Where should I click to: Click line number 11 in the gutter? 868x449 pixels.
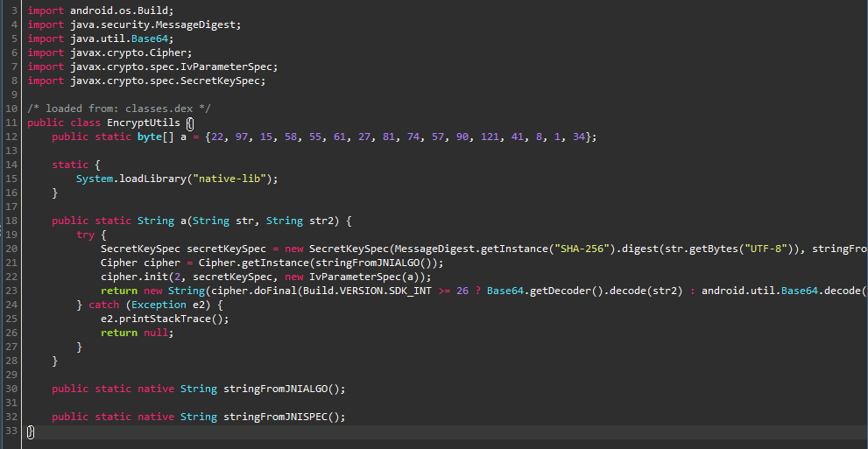click(11, 123)
